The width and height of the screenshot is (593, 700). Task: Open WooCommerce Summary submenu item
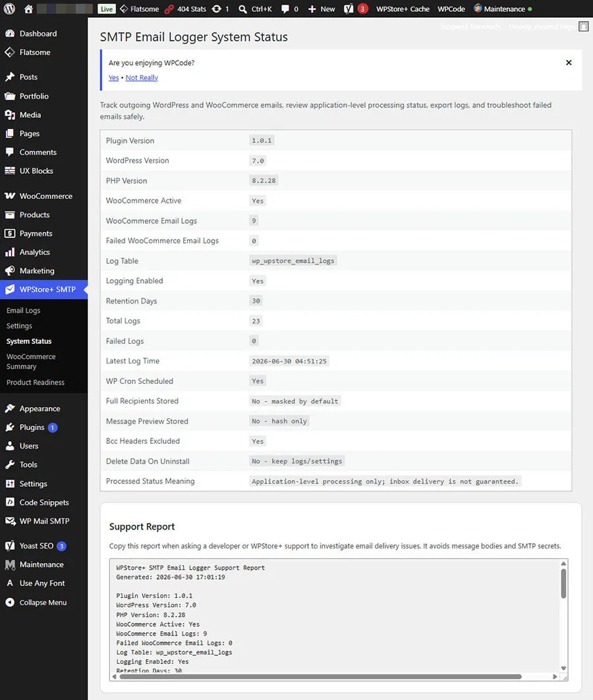(x=31, y=362)
